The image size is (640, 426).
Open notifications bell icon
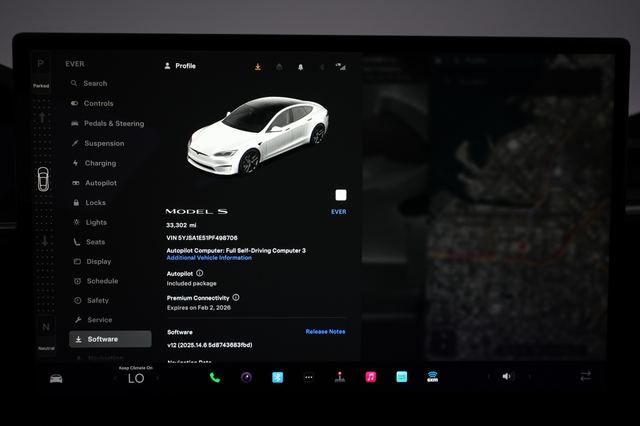click(x=300, y=67)
